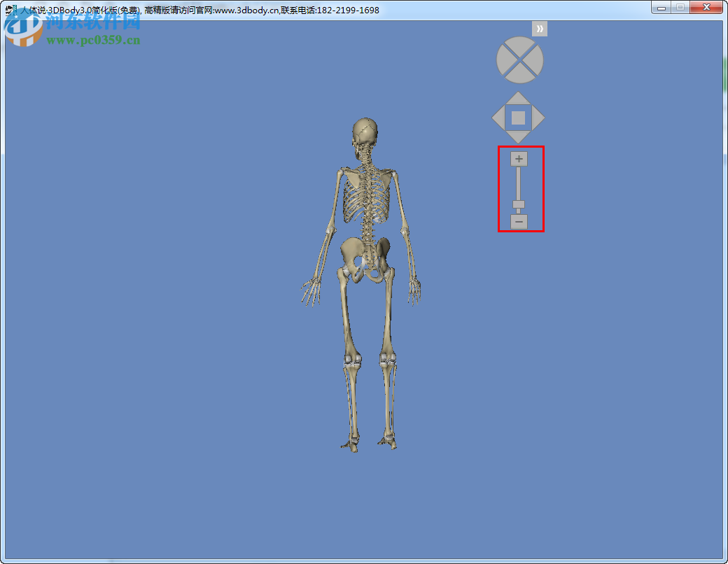Image resolution: width=728 pixels, height=564 pixels.
Task: Rotate the skeleton using the right quadrant control
Action: [535, 60]
